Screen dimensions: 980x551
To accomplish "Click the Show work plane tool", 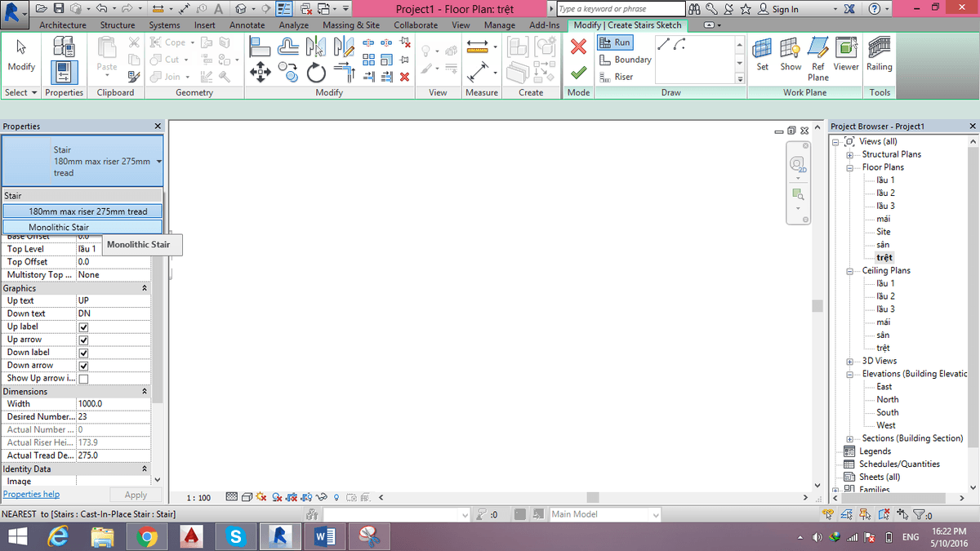I will pyautogui.click(x=791, y=55).
